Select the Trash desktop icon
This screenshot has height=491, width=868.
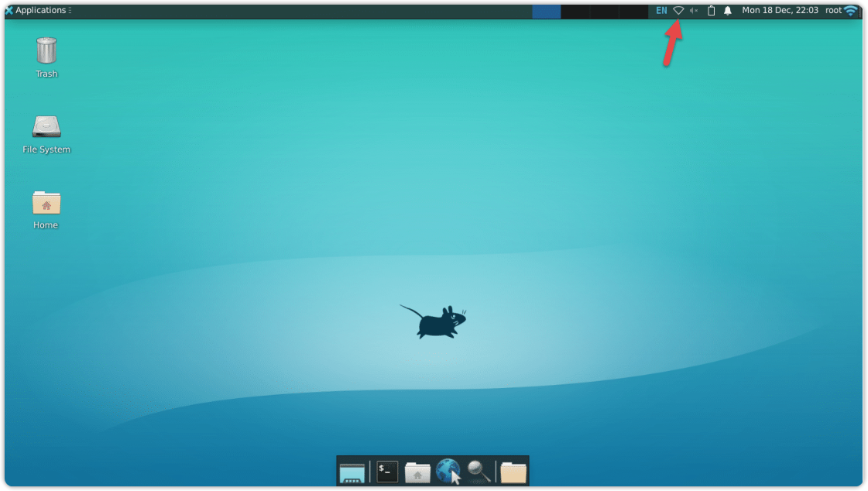[x=46, y=57]
